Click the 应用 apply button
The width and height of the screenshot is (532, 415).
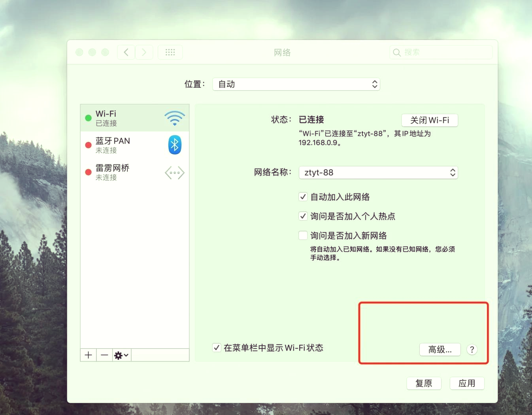(x=467, y=383)
